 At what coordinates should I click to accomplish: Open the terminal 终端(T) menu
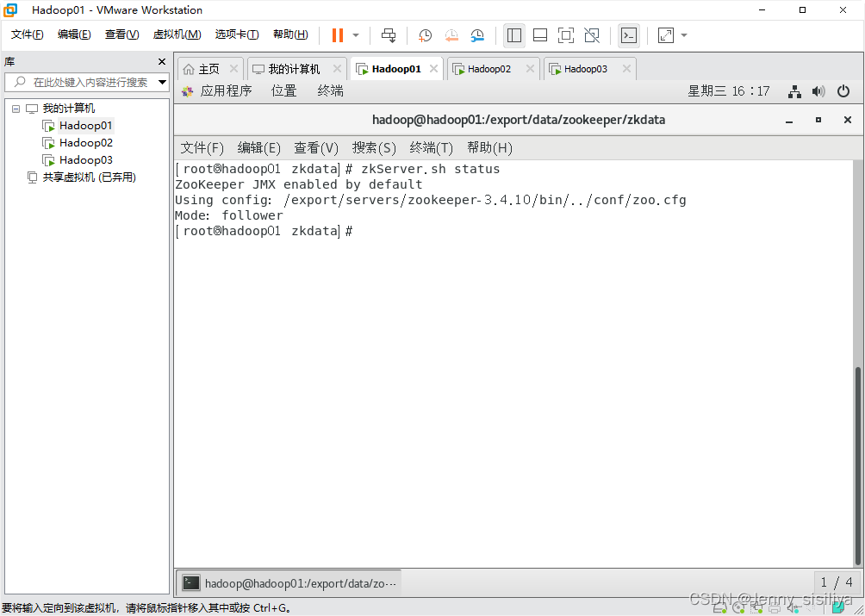[432, 148]
